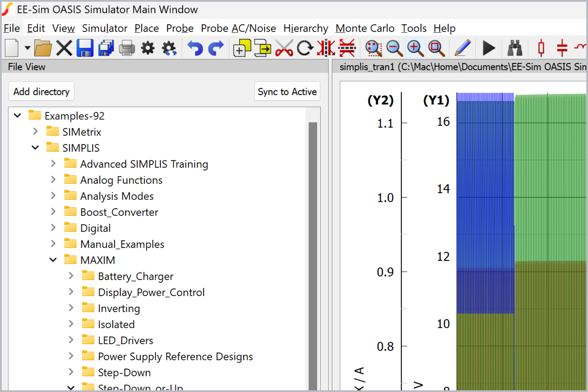This screenshot has height=392, width=588.
Task: Place a resistor symbol from the toolbar
Action: click(541, 48)
